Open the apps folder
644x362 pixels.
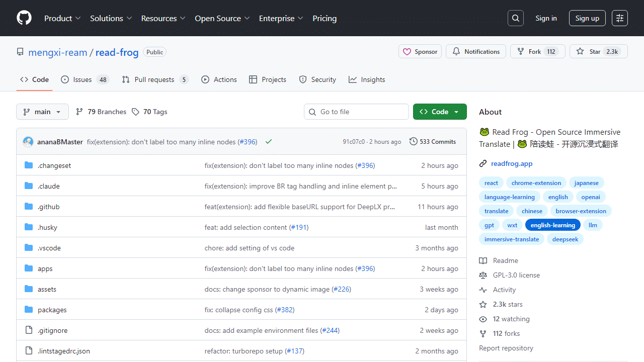tap(45, 268)
